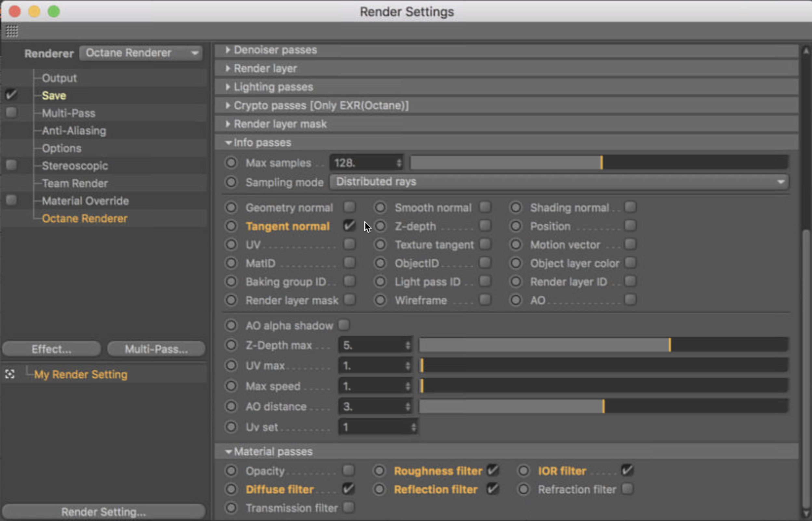Click the animation dot next to Max samples
Screen dimensions: 812x521
pos(231,163)
